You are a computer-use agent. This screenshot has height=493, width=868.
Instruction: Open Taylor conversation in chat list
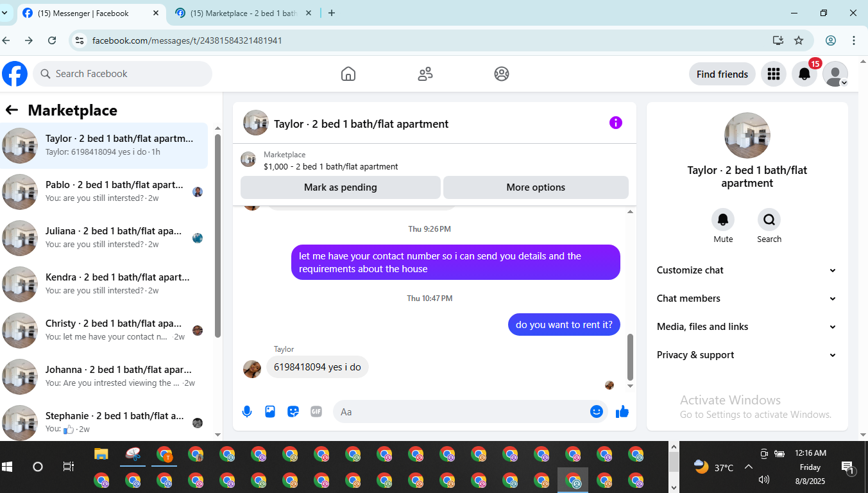(x=104, y=146)
